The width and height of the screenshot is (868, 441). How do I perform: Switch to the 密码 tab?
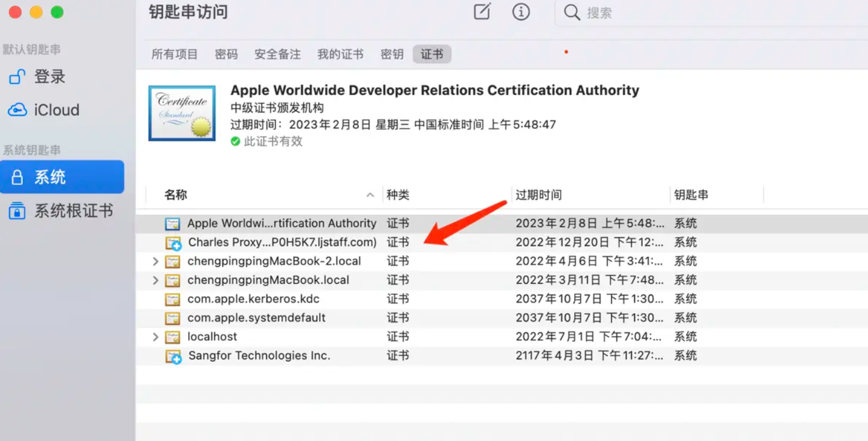tap(226, 55)
